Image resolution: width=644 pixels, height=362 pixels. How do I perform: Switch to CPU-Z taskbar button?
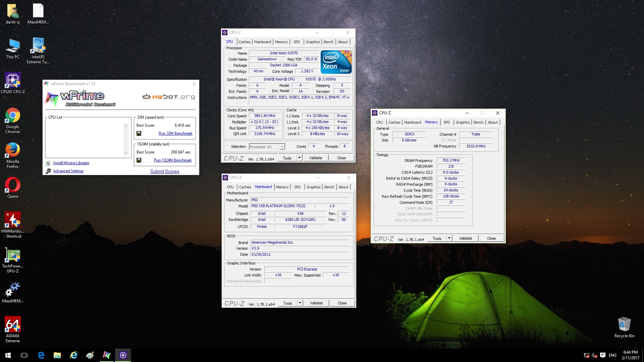click(123, 355)
